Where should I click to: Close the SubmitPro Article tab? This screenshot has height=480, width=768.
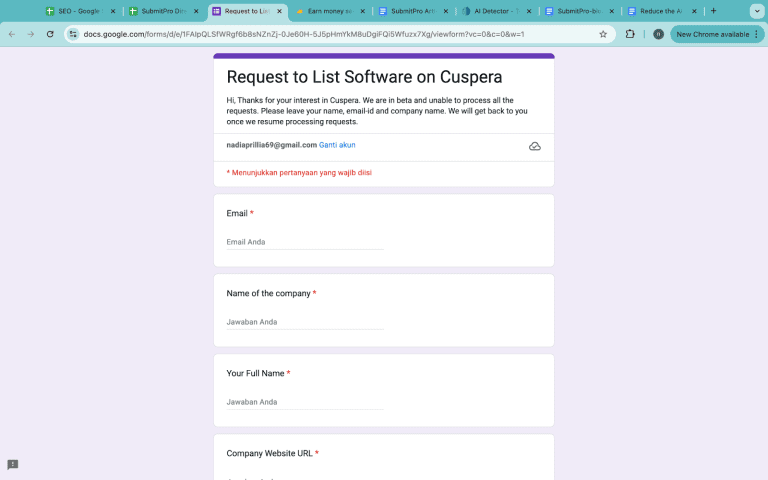(446, 11)
